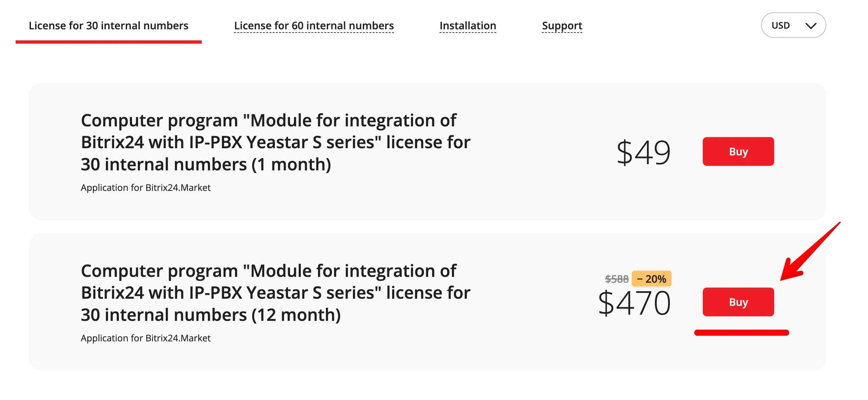The width and height of the screenshot is (868, 400).
Task: Click the $470 discounted price
Action: pyautogui.click(x=634, y=303)
